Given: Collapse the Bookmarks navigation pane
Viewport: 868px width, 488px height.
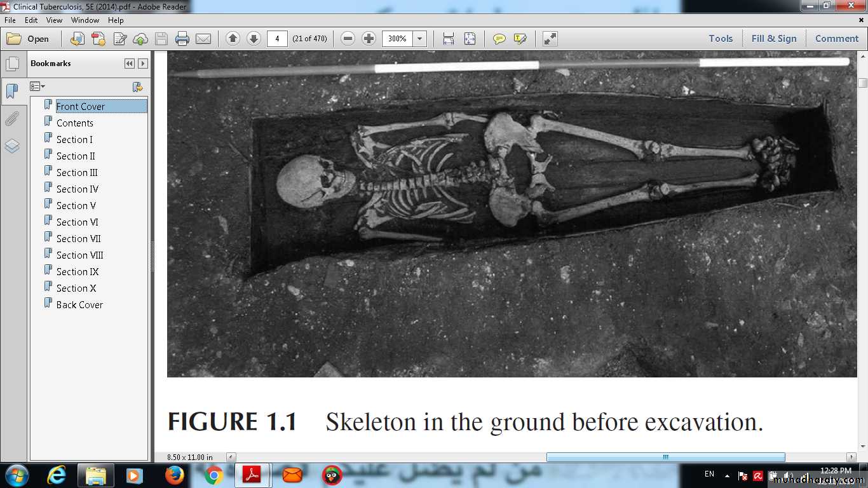Looking at the screenshot, I should (x=130, y=64).
